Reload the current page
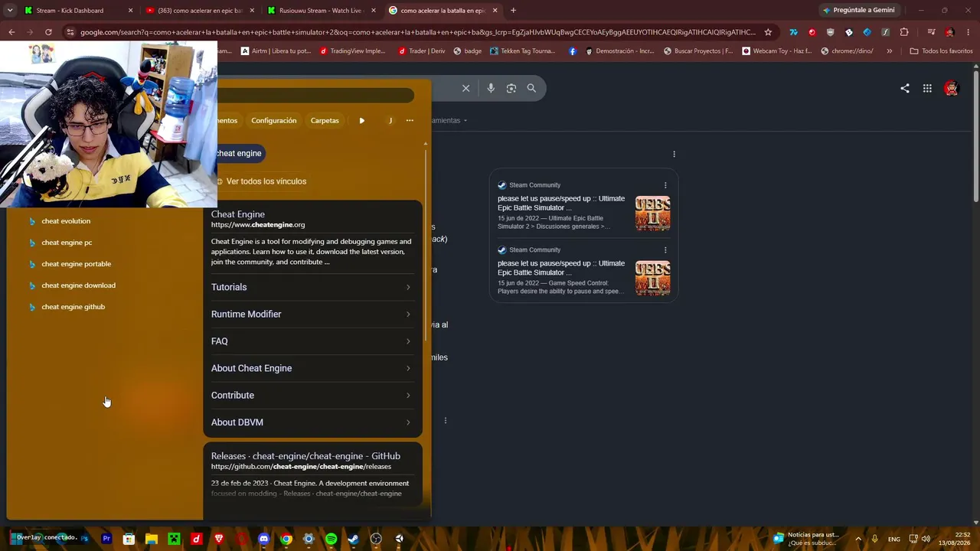Viewport: 980px width, 551px height. pyautogui.click(x=48, y=32)
